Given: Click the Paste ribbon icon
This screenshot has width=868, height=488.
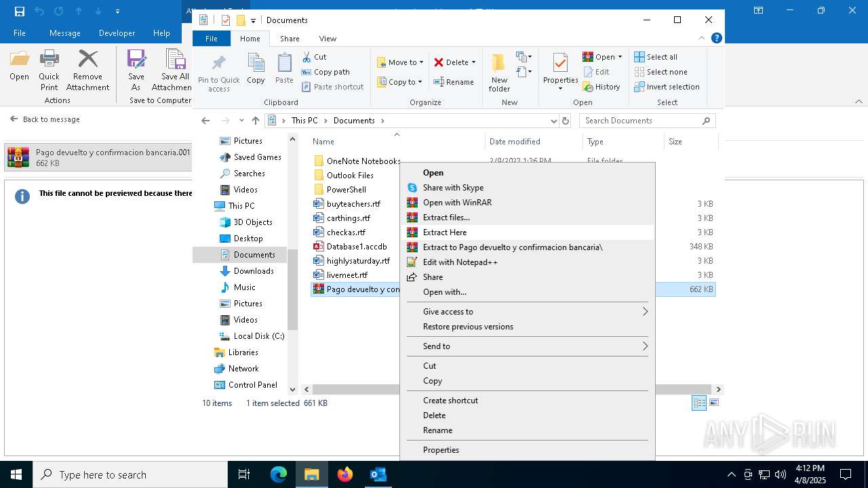Looking at the screenshot, I should point(284,68).
